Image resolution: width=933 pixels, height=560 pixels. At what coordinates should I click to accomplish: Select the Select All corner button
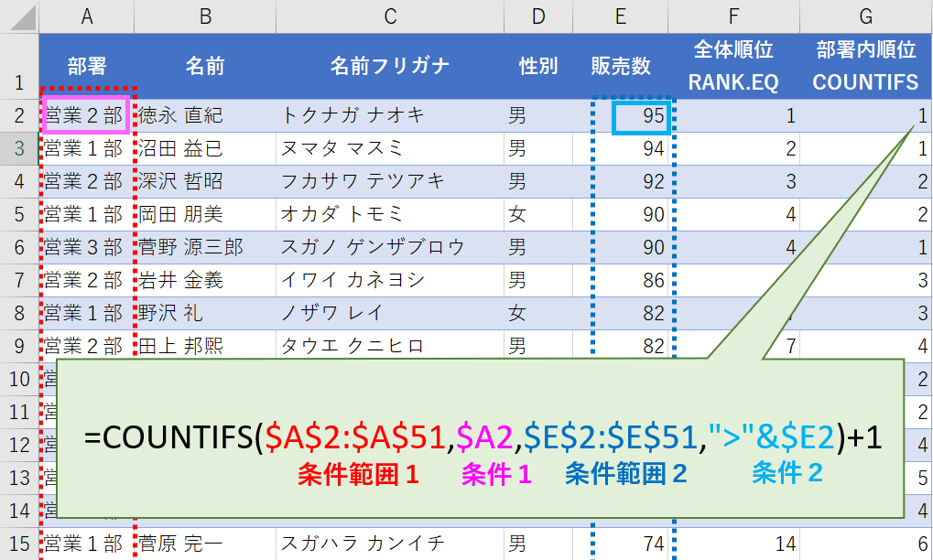(17, 16)
